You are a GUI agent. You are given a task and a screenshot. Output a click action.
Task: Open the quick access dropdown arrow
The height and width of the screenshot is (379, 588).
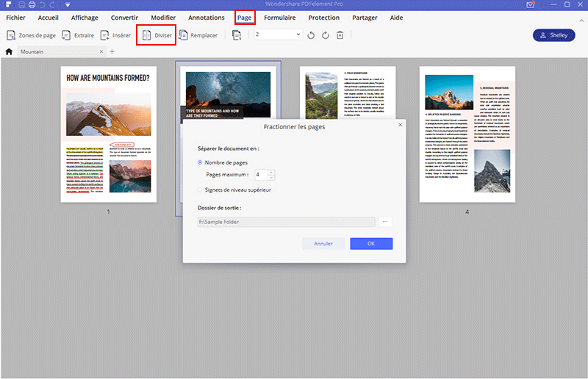[68, 5]
